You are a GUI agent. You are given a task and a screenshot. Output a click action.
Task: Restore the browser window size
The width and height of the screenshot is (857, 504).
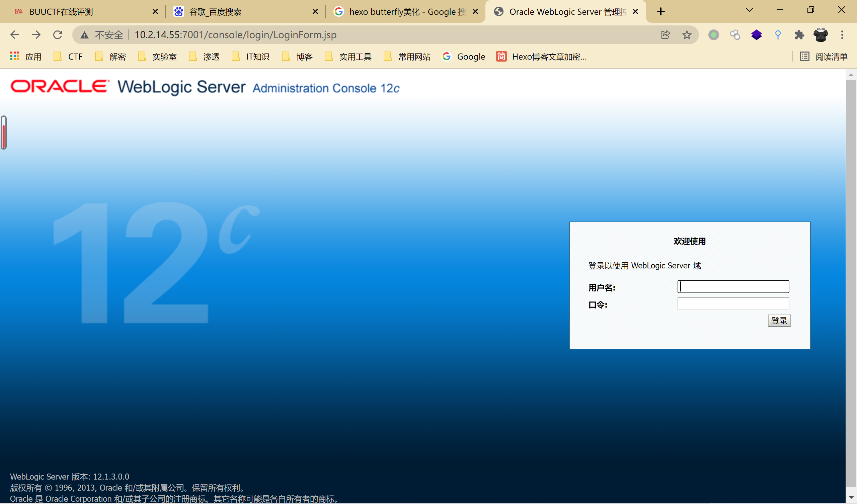(x=811, y=10)
